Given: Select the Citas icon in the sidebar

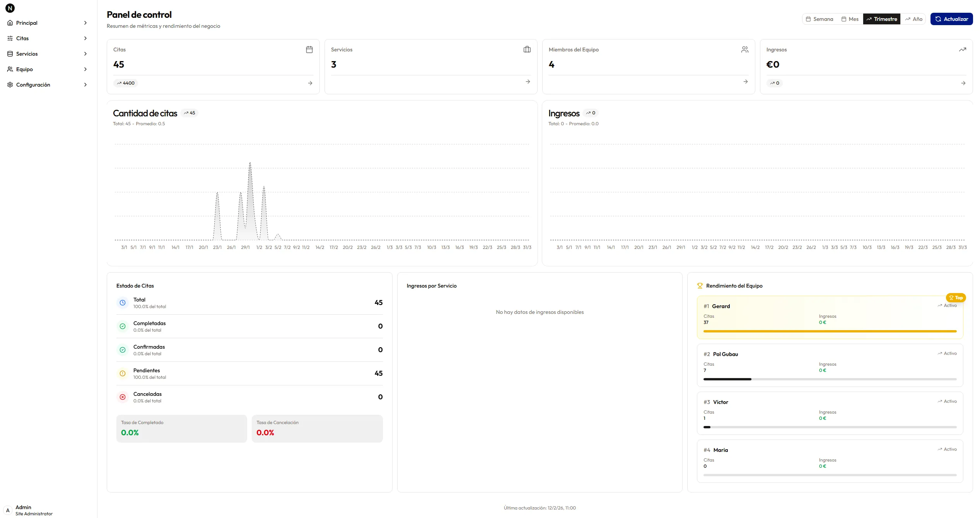Looking at the screenshot, I should tap(10, 38).
